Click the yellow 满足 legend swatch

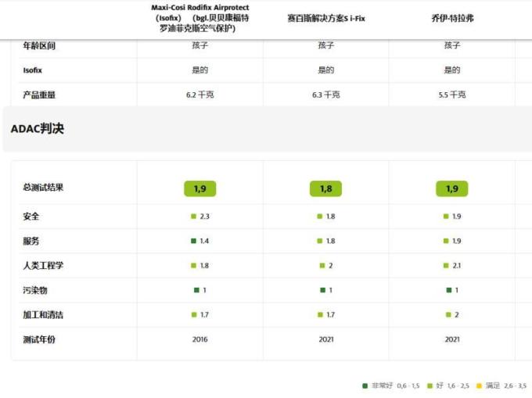[479, 385]
